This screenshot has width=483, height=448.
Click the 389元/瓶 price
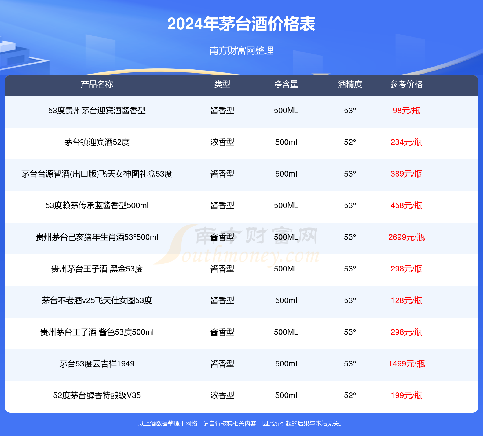point(407,174)
